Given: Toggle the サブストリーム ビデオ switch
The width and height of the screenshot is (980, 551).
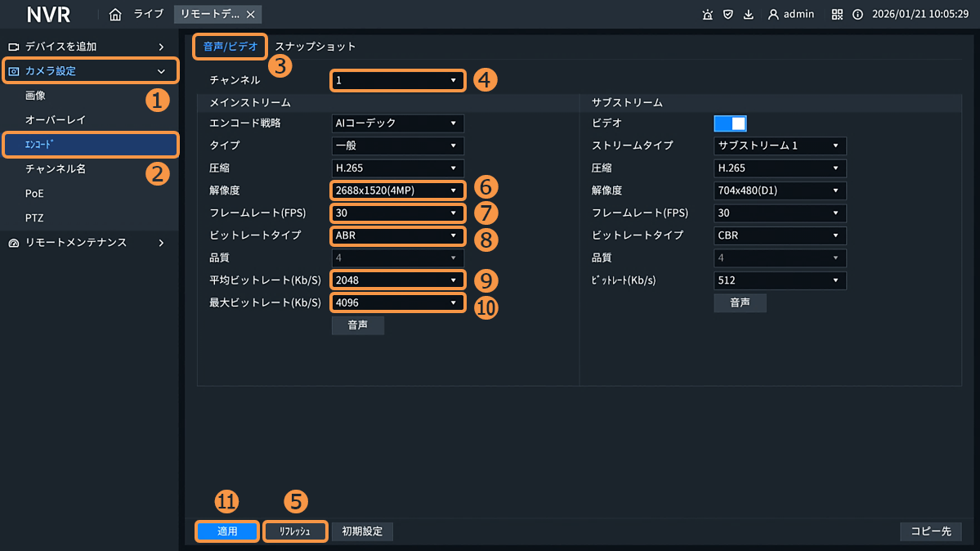Looking at the screenshot, I should coord(730,123).
